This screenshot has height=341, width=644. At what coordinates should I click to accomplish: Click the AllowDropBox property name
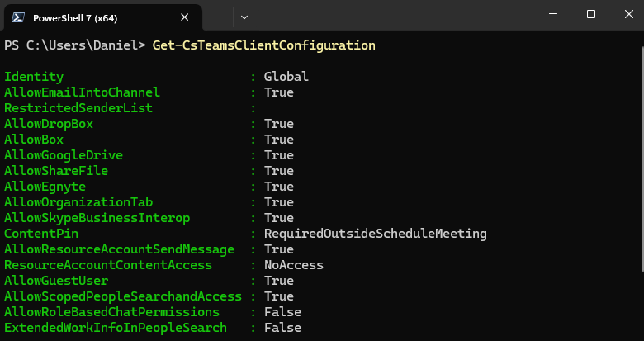(x=49, y=124)
